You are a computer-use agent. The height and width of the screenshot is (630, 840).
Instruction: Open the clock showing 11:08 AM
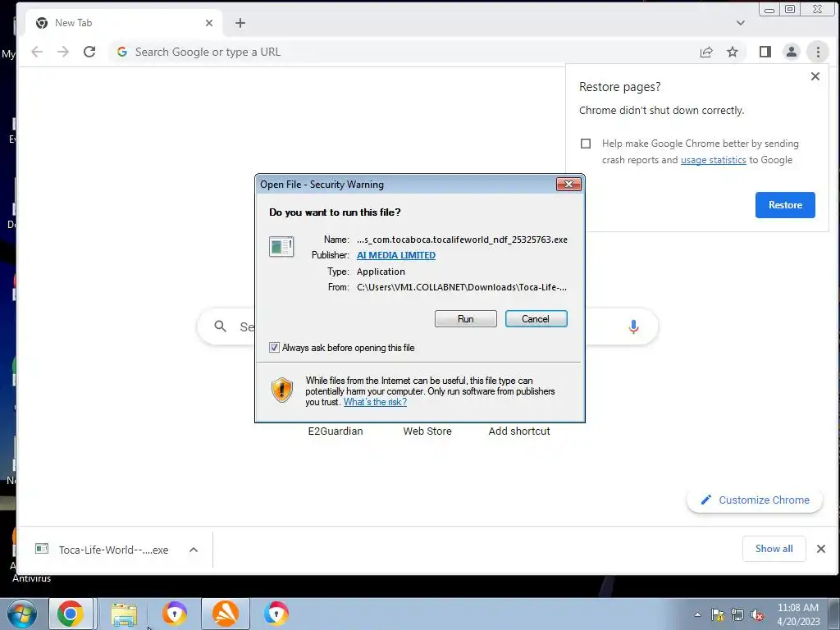coord(797,614)
